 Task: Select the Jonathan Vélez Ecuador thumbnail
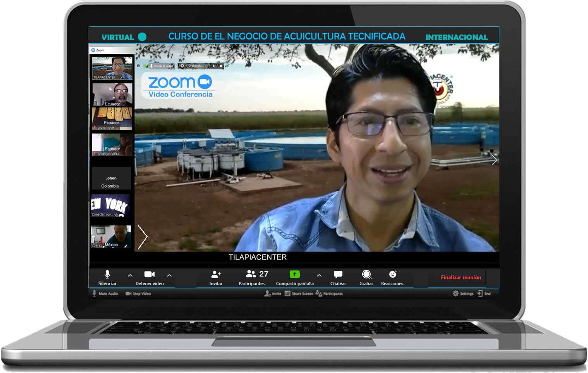(x=112, y=145)
